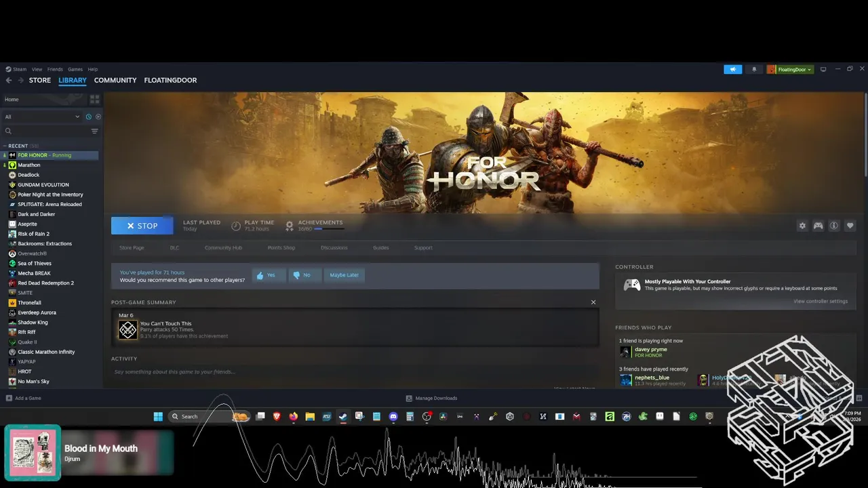Click the Add a Game plus icon
This screenshot has height=488, width=868.
click(x=9, y=398)
